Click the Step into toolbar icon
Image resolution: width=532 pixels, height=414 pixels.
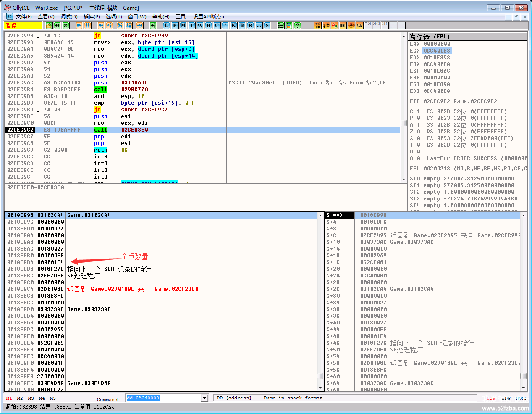point(101,25)
